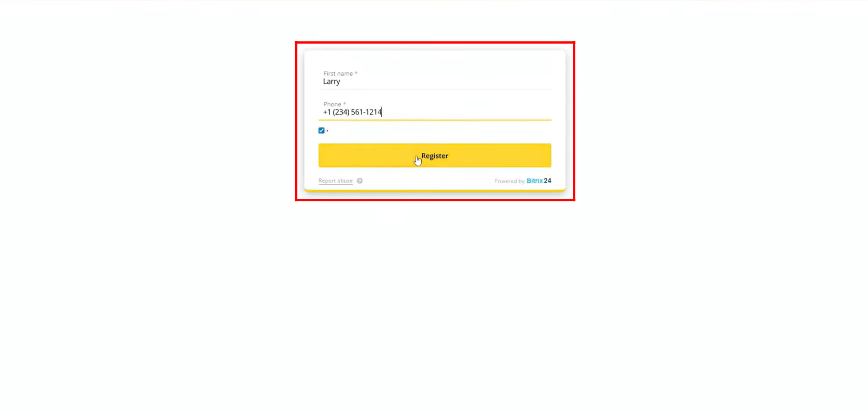This screenshot has width=868, height=412.
Task: Focus the First name input field
Action: click(434, 78)
